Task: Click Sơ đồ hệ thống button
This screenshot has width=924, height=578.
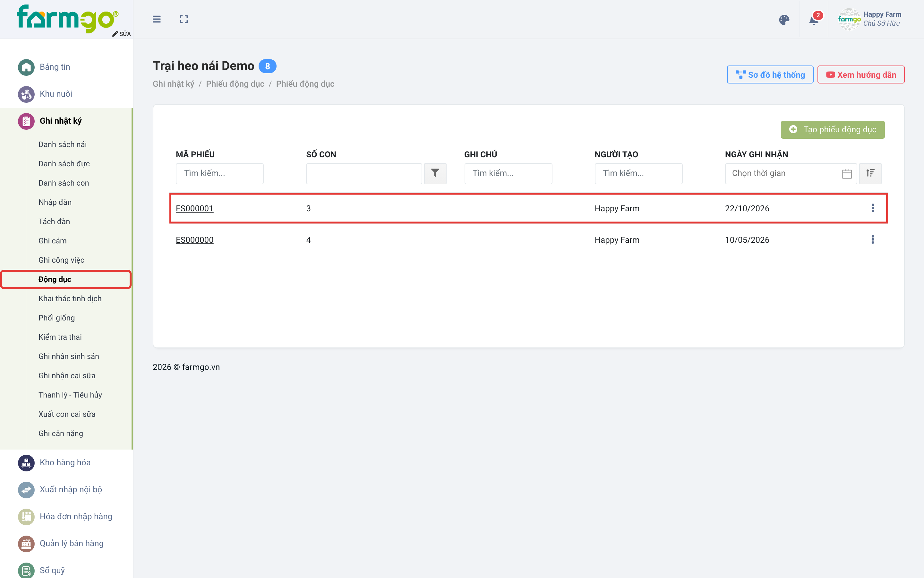Action: (x=770, y=74)
